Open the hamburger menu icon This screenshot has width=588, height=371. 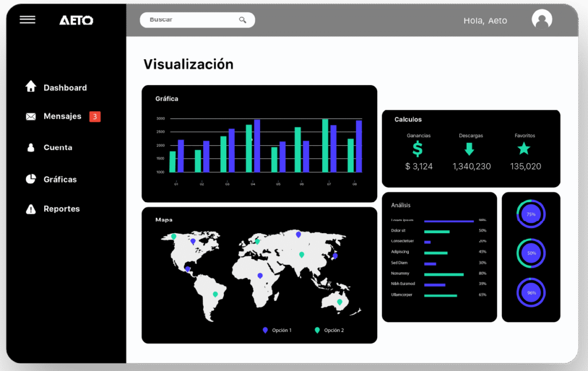27,20
